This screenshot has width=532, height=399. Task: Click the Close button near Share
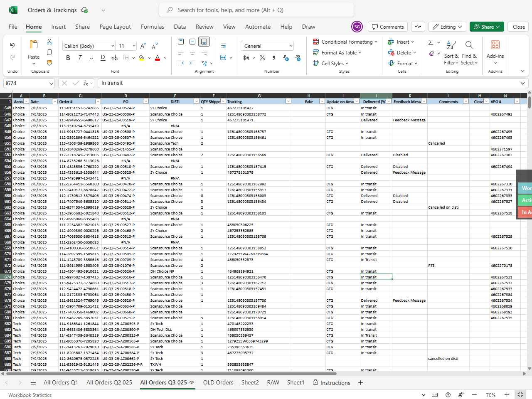pyautogui.click(x=519, y=27)
